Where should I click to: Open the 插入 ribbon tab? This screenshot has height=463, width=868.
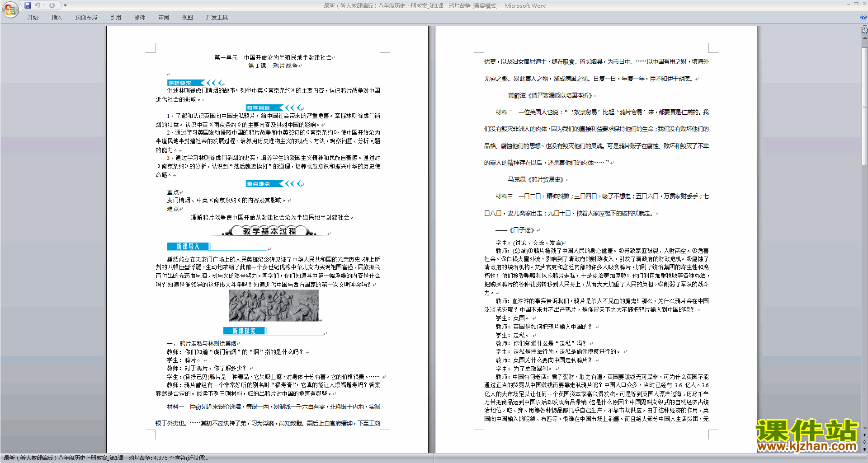point(57,18)
